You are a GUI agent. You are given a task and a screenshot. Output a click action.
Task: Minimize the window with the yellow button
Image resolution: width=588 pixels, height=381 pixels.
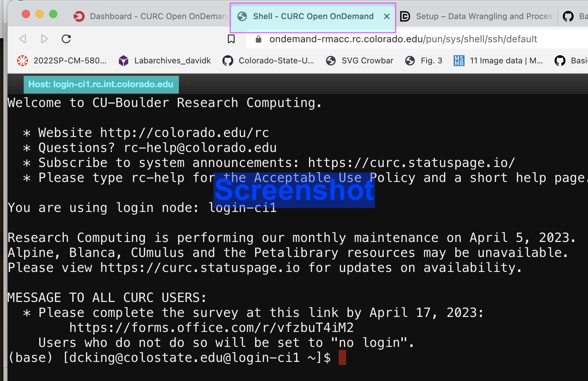tap(40, 14)
